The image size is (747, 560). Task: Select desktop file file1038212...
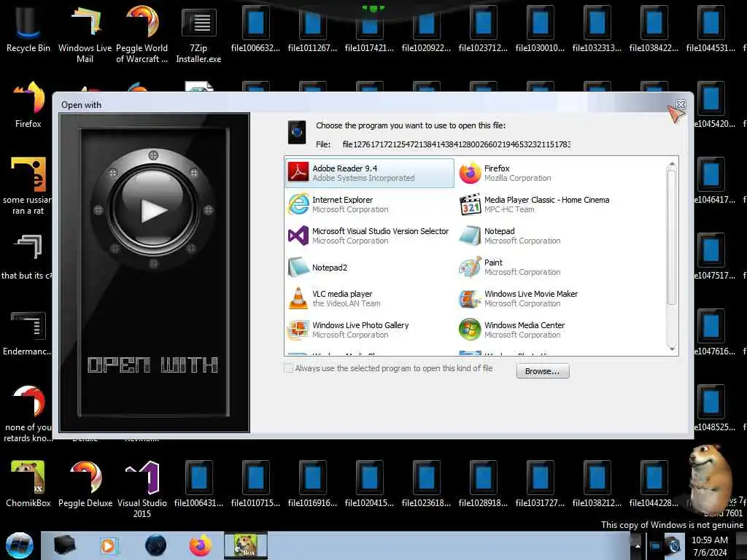[597, 484]
